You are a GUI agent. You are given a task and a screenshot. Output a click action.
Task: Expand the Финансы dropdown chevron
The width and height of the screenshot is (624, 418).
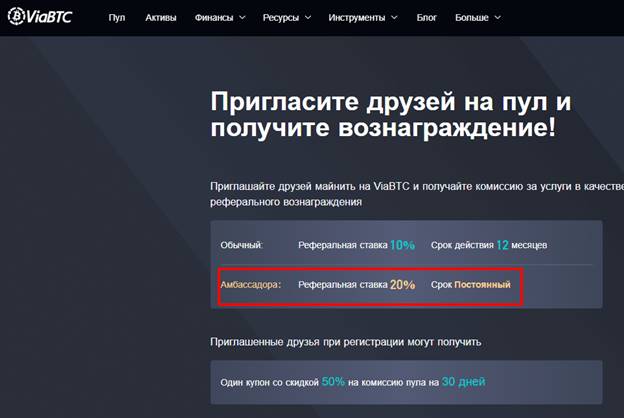[x=242, y=18]
